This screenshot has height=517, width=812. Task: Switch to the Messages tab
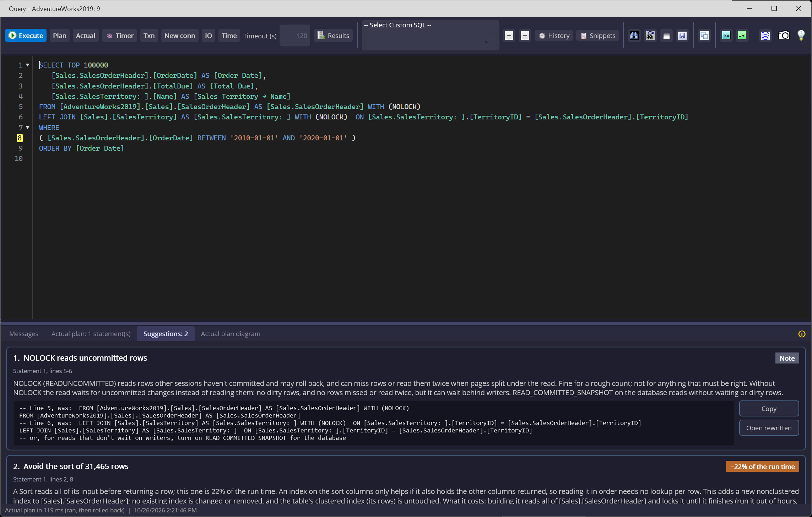(x=24, y=334)
